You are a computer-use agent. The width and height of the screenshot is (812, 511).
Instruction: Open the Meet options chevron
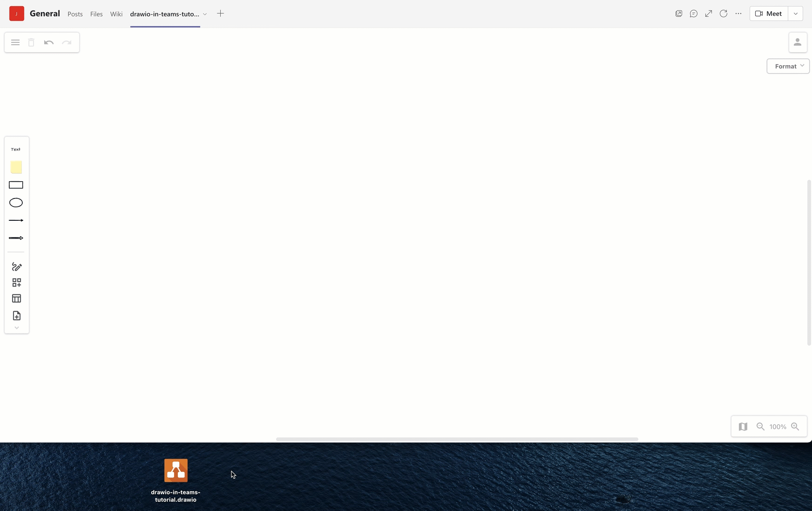796,14
